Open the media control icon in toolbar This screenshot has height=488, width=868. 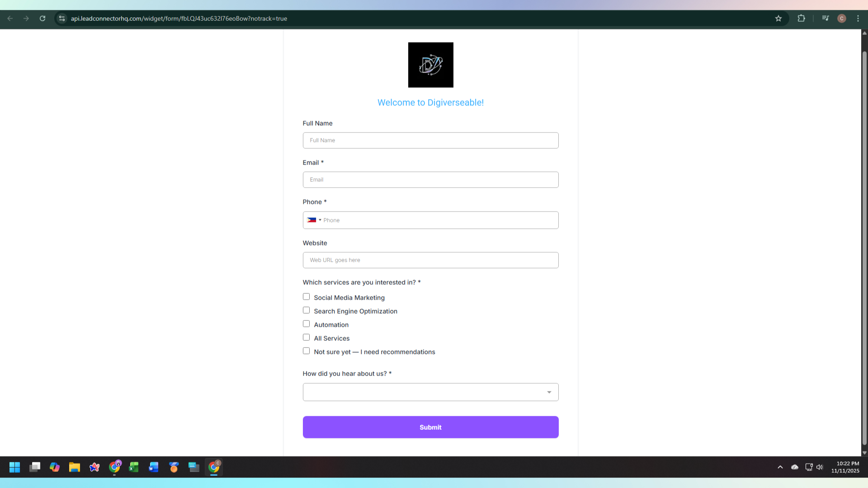click(826, 19)
